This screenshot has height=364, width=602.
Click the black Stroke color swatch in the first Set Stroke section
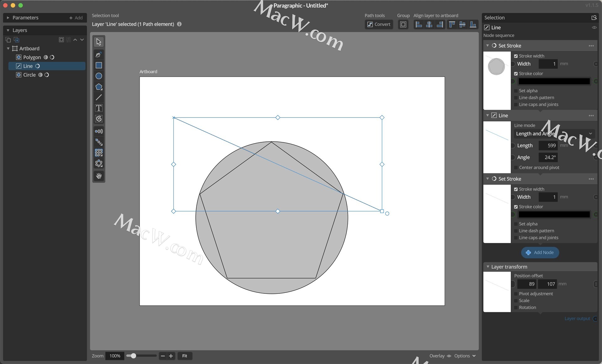point(554,82)
